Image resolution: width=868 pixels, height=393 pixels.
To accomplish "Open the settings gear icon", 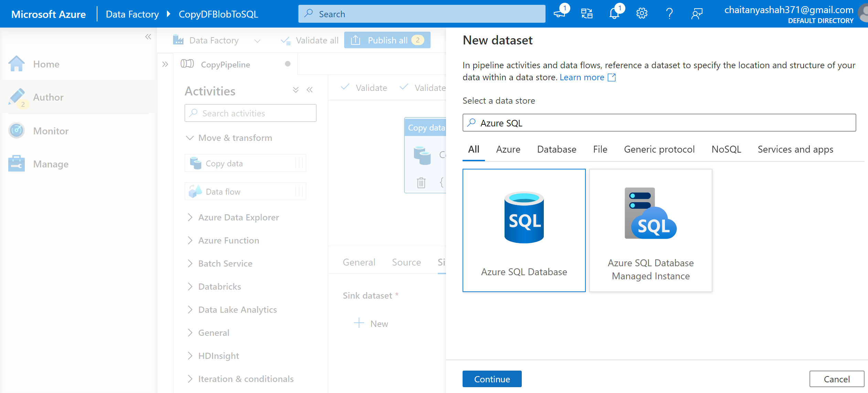I will pyautogui.click(x=642, y=14).
